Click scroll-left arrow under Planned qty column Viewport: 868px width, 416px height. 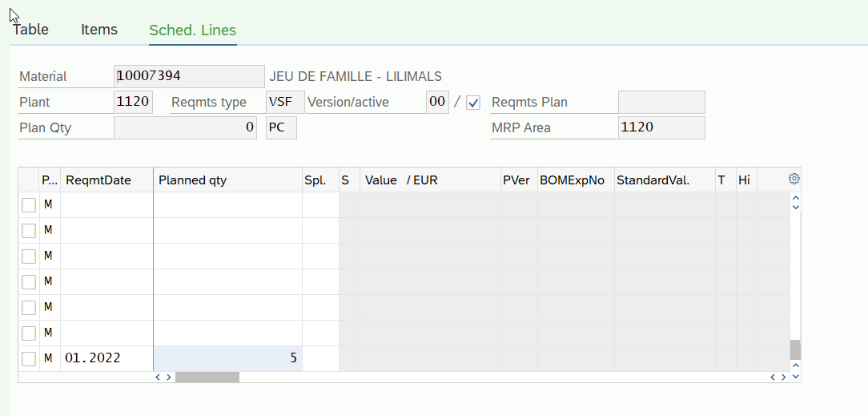click(x=158, y=378)
